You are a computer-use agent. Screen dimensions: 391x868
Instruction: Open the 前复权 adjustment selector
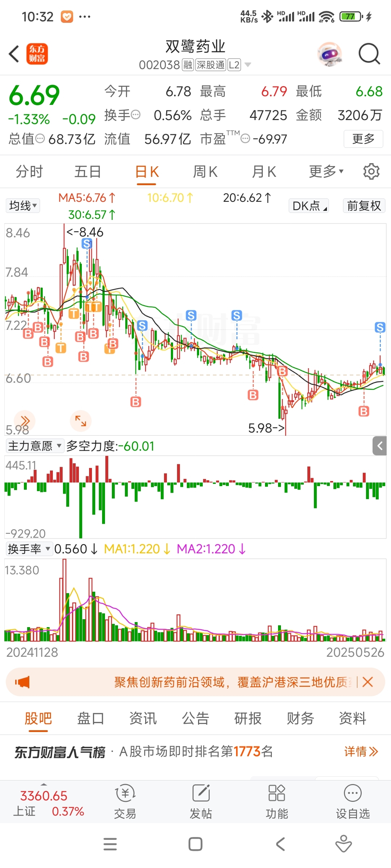(x=364, y=206)
